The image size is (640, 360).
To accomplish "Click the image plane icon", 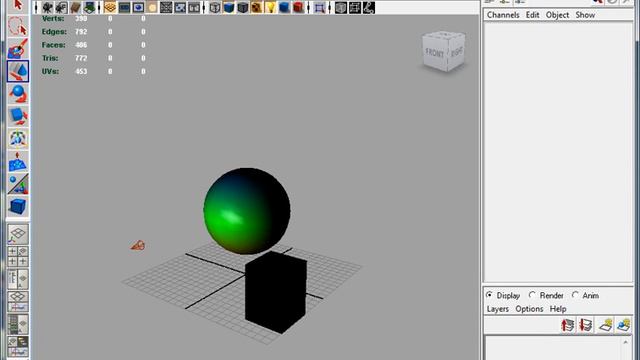I will (89, 7).
